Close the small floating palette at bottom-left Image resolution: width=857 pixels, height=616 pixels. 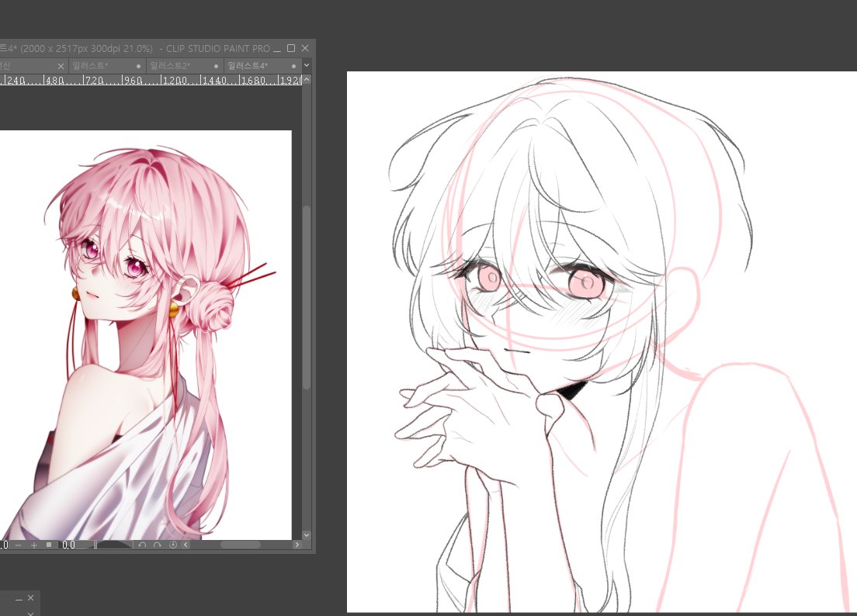click(x=30, y=598)
